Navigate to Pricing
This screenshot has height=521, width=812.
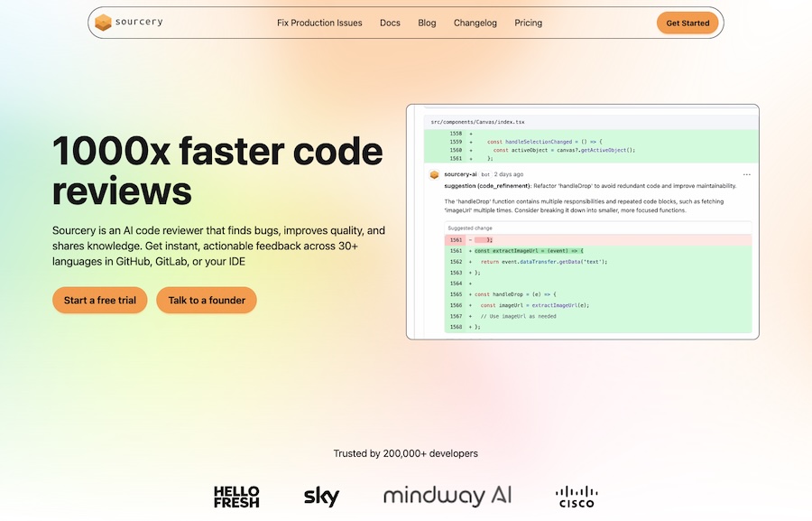(528, 23)
